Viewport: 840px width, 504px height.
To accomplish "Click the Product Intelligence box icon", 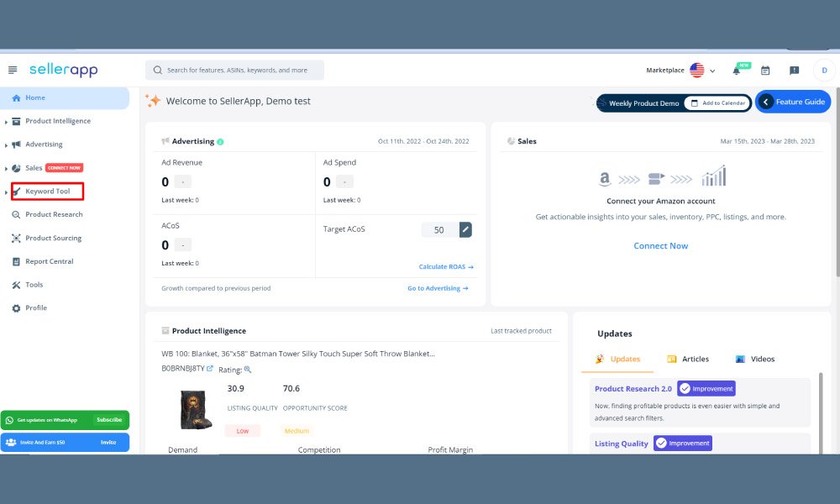I will point(16,122).
